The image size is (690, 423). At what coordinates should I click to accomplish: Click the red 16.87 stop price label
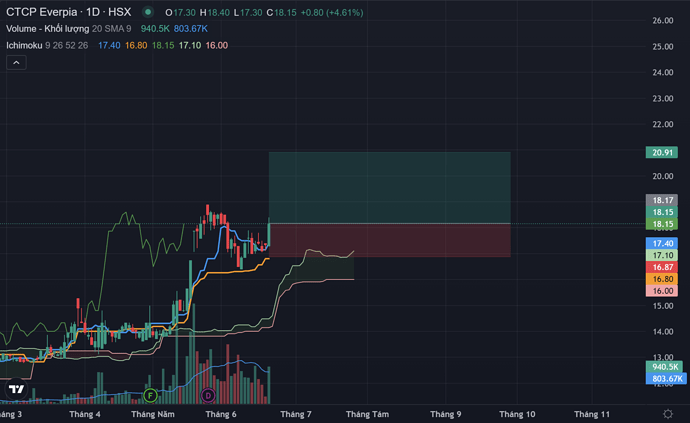(661, 267)
